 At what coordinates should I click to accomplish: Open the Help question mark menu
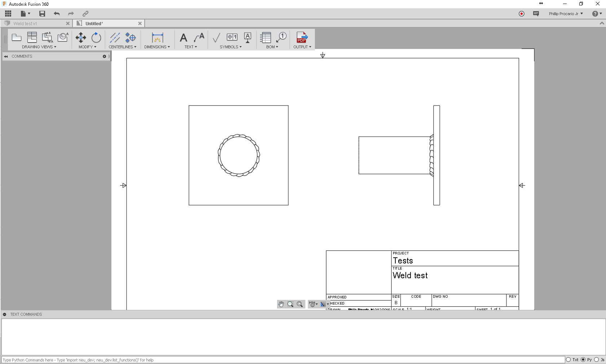click(597, 14)
